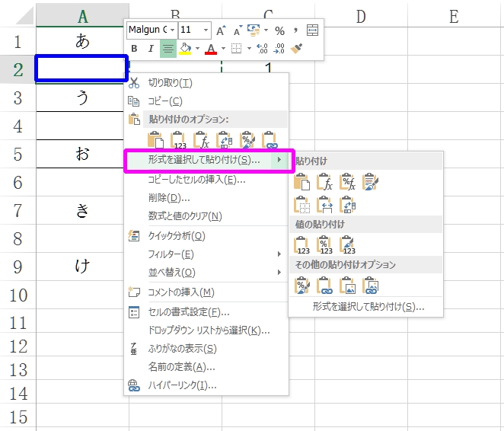Click the red font color button
Screen dimensions: 504x431
tap(210, 49)
